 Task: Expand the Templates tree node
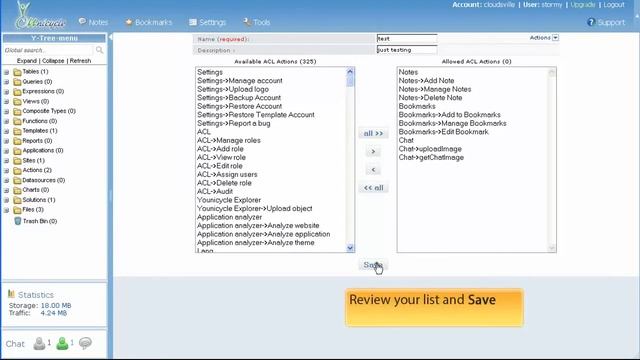click(x=7, y=131)
